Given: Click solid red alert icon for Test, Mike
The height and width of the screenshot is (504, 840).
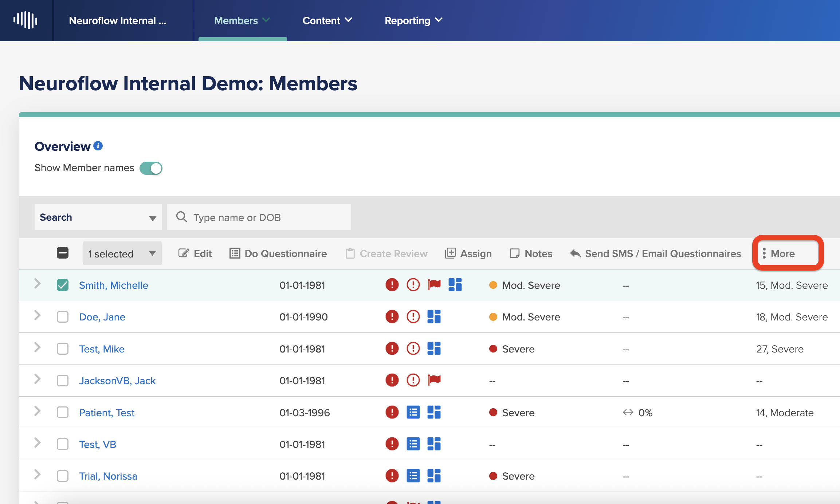Looking at the screenshot, I should [392, 348].
